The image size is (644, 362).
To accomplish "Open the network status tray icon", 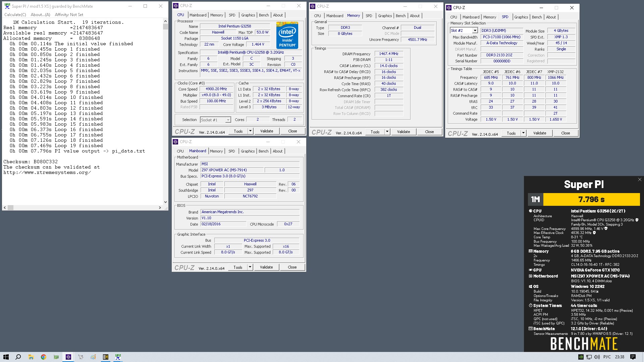I will (589, 357).
